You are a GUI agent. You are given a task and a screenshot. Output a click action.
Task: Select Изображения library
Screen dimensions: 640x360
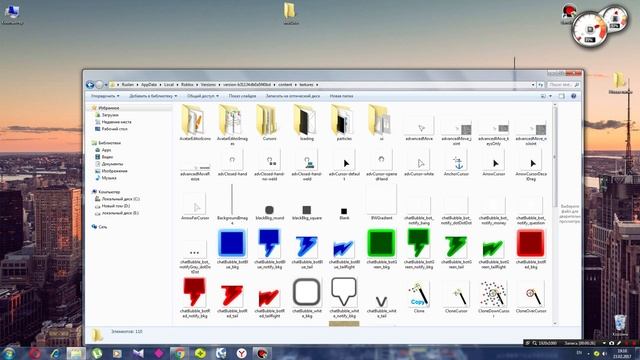point(114,171)
